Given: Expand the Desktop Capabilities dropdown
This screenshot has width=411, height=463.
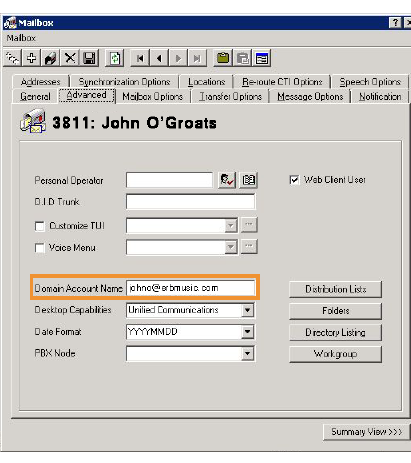Looking at the screenshot, I should pyautogui.click(x=247, y=310).
